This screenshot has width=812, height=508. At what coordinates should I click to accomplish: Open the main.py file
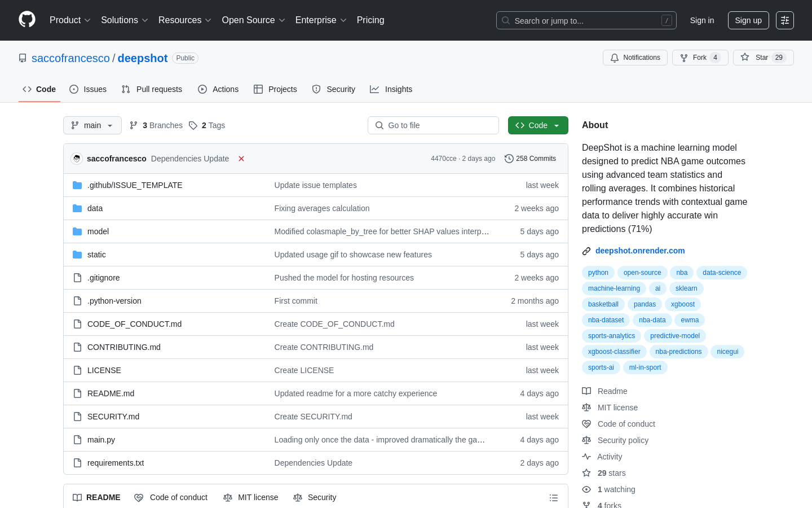[101, 440]
